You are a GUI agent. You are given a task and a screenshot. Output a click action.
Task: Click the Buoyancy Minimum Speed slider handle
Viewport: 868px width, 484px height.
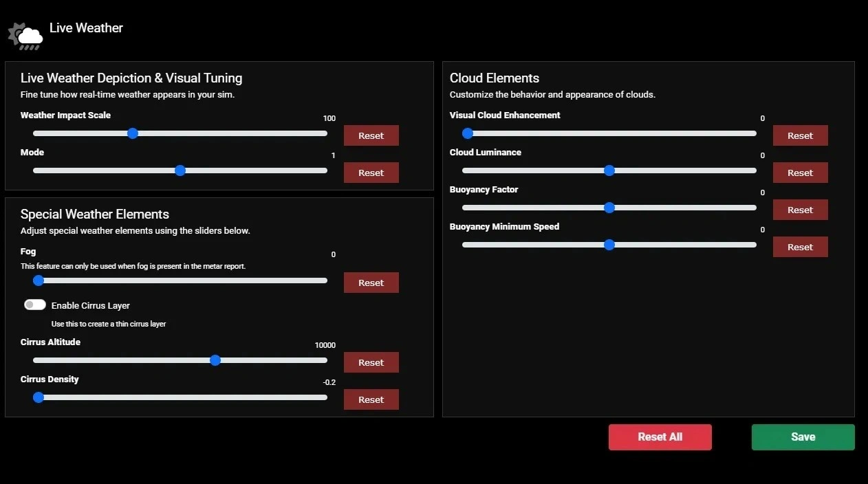pyautogui.click(x=609, y=245)
